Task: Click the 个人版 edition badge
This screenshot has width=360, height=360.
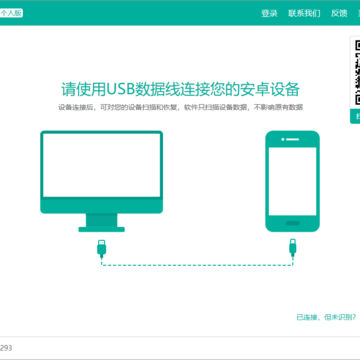Action: point(11,13)
